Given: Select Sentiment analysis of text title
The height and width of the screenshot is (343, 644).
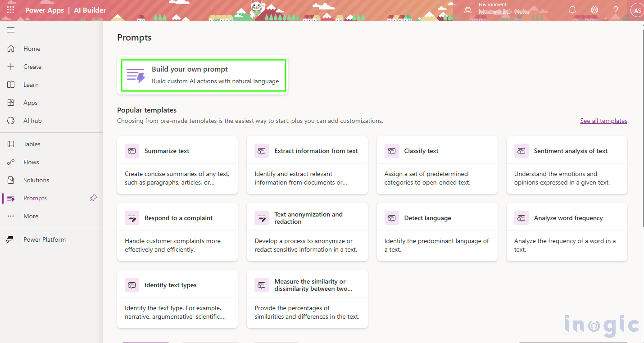Looking at the screenshot, I should coord(571,151).
